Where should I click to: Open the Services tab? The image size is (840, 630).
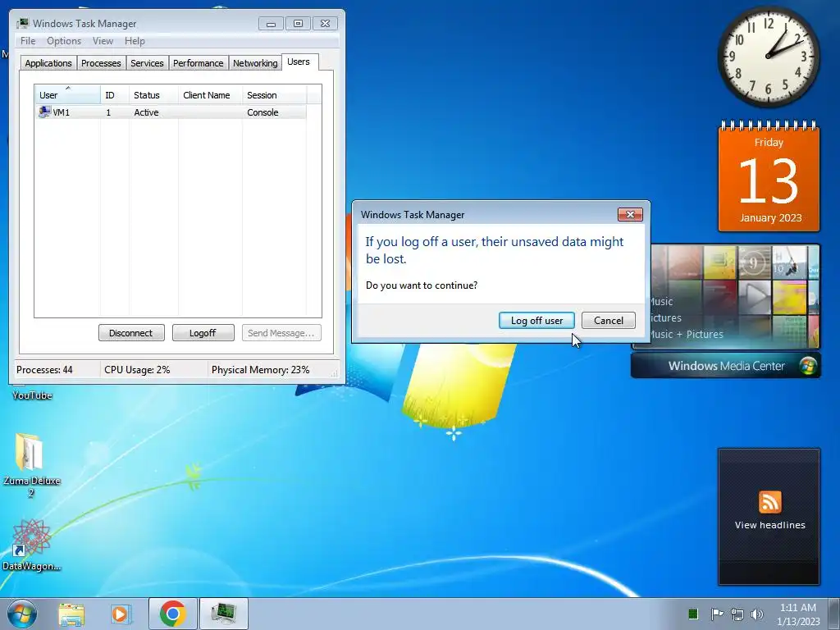(x=147, y=62)
